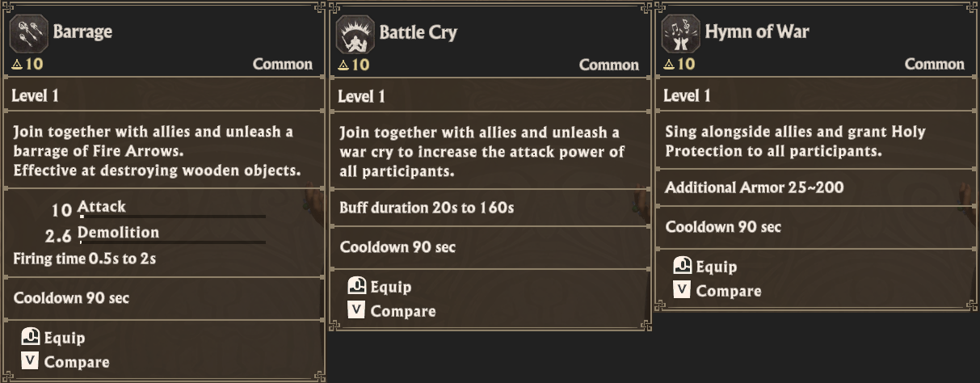Equip the Battle Cry skill
The height and width of the screenshot is (383, 980).
(390, 287)
